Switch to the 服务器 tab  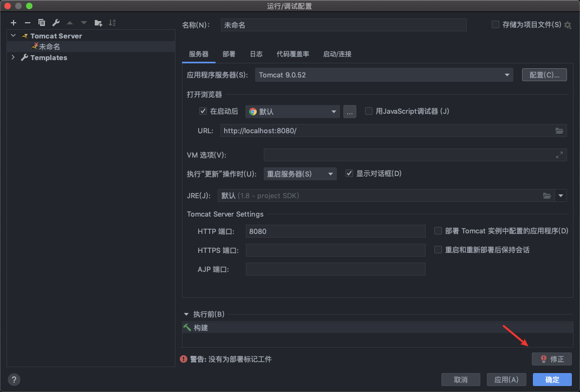point(199,54)
